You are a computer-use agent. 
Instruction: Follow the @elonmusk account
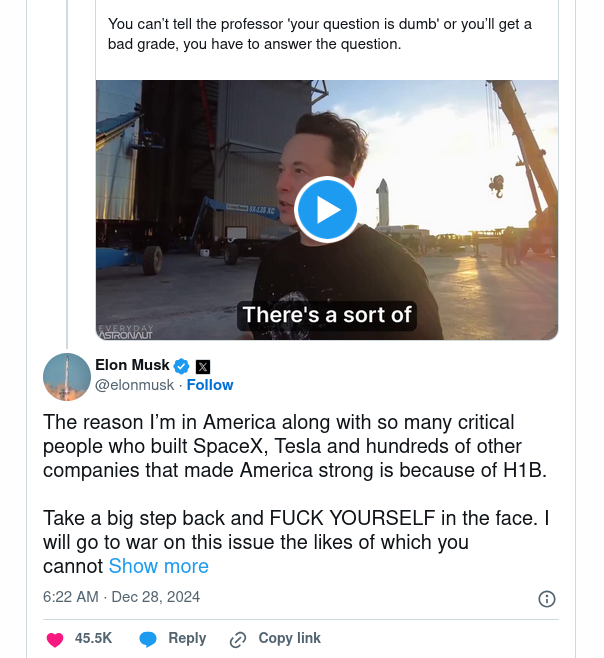(210, 385)
